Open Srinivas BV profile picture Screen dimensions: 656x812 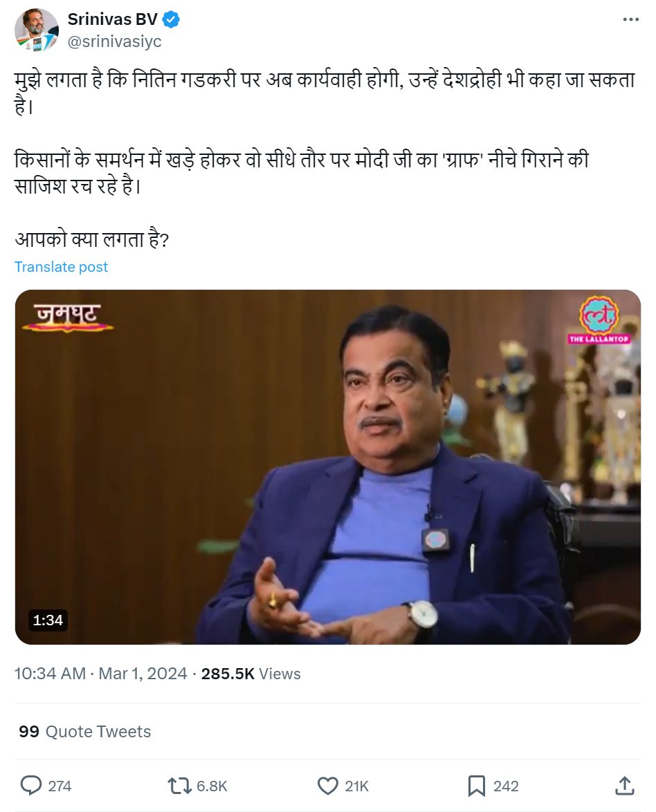(x=36, y=30)
